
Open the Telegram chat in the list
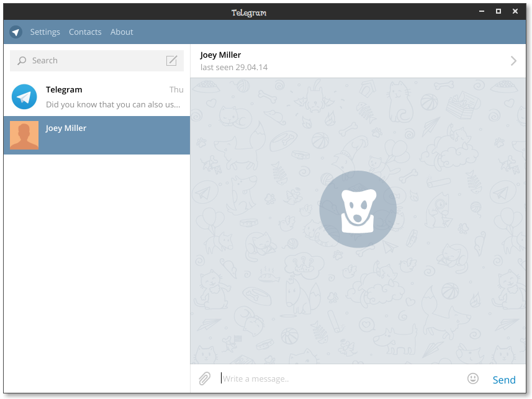tap(97, 97)
